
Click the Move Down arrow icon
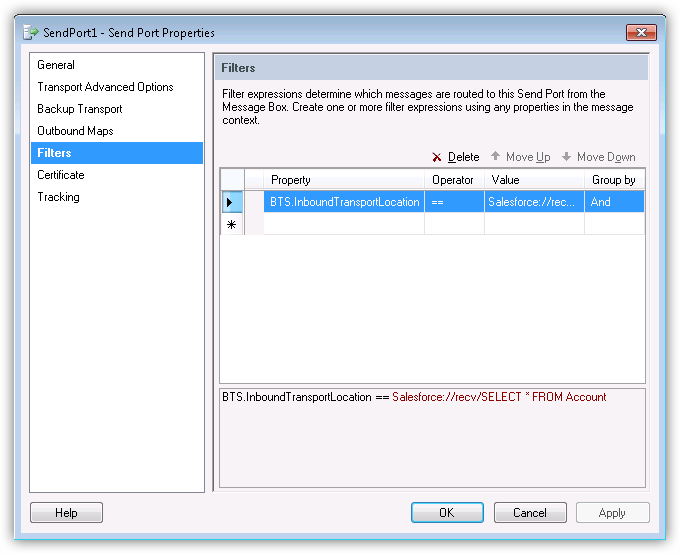click(x=566, y=157)
